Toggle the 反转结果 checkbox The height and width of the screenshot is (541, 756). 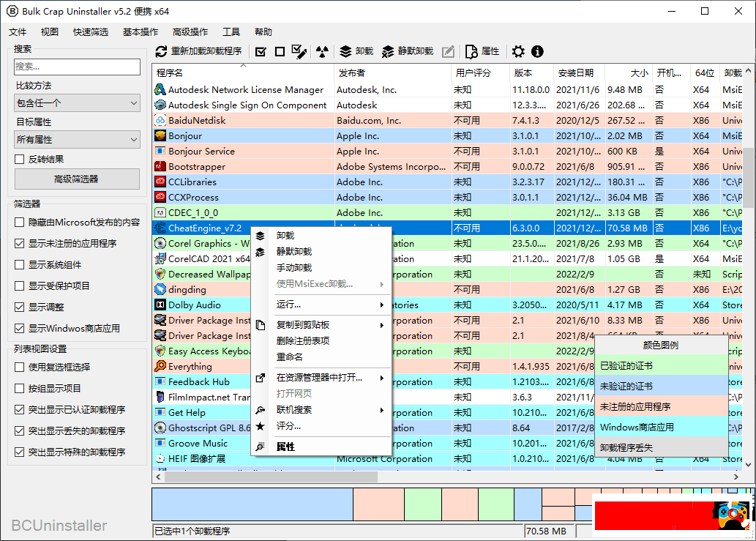(19, 159)
